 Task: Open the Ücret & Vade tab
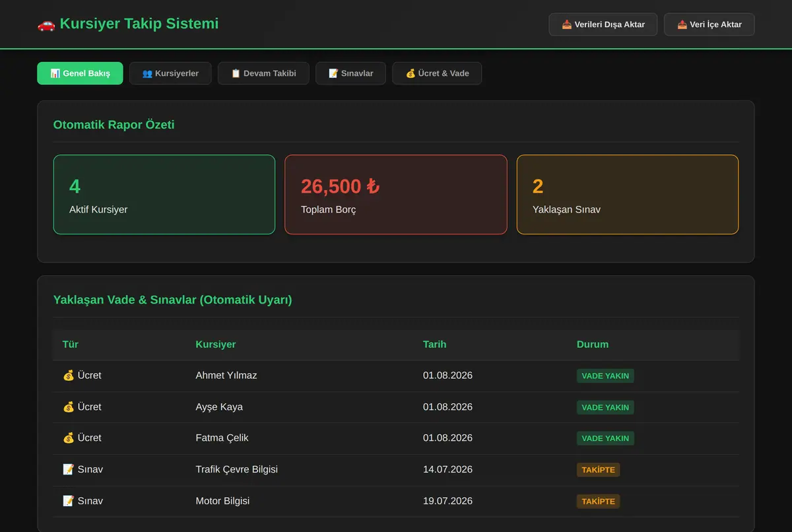point(437,73)
